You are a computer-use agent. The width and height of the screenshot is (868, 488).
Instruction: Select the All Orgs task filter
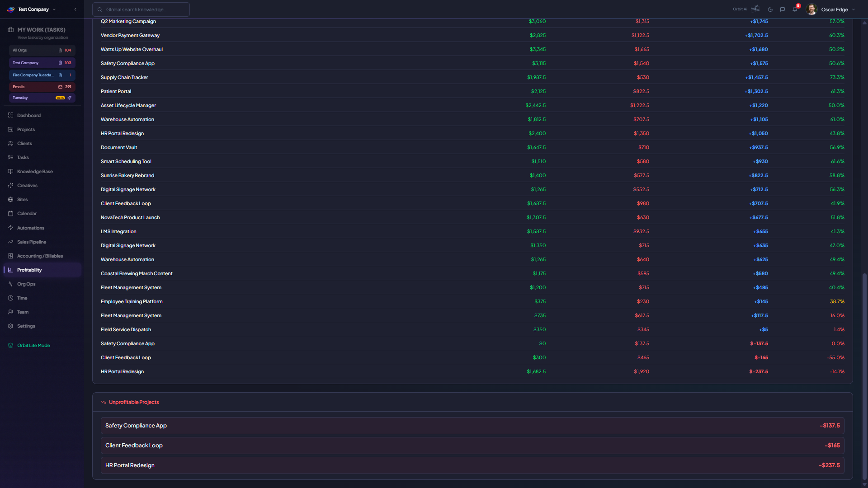(42, 50)
